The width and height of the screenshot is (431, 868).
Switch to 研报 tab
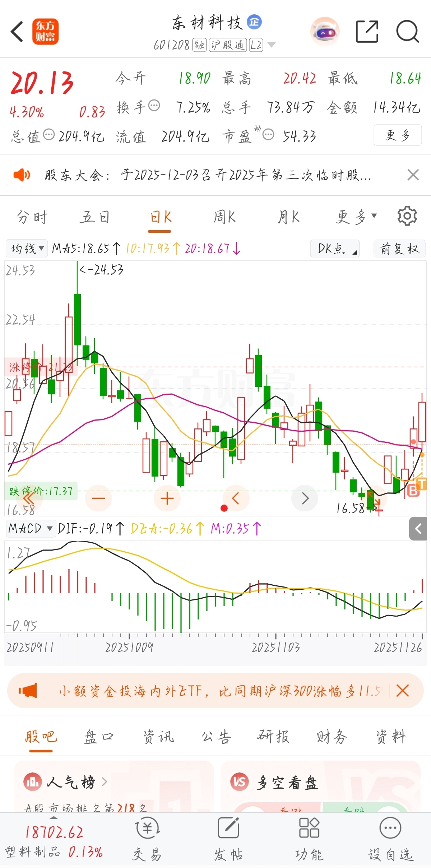273,737
